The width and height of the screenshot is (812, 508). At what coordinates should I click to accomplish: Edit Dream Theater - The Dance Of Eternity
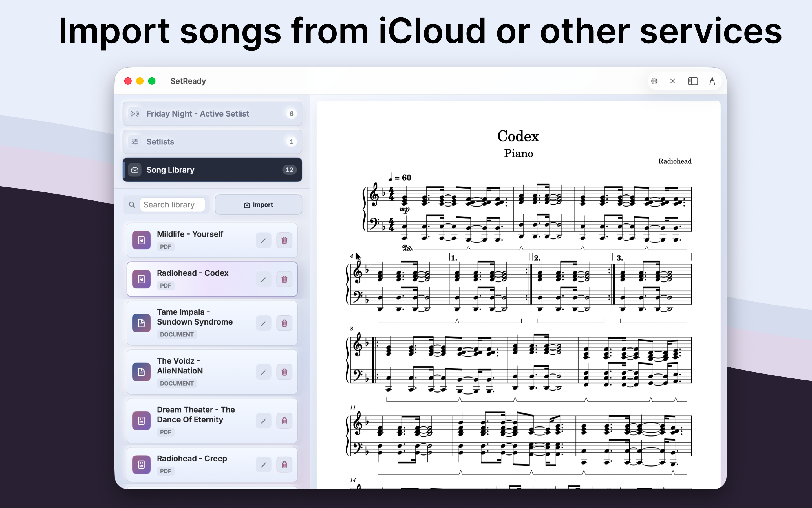point(263,421)
